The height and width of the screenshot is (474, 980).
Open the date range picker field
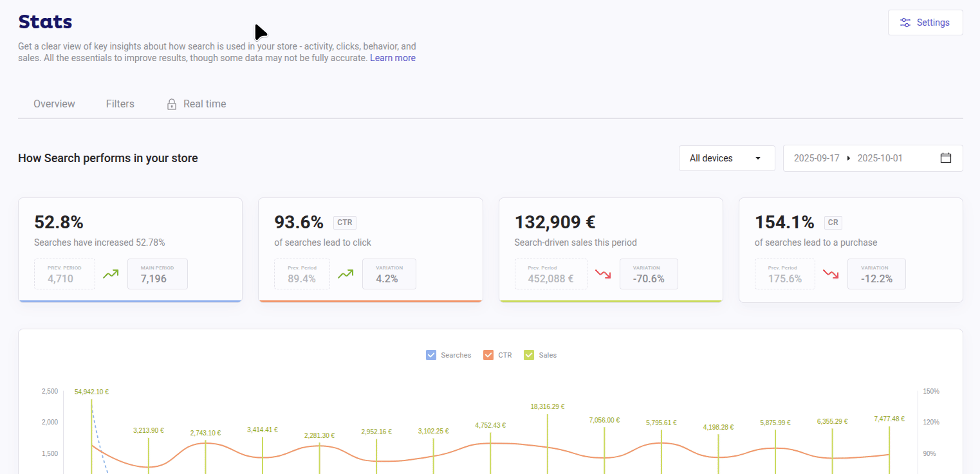click(x=862, y=158)
